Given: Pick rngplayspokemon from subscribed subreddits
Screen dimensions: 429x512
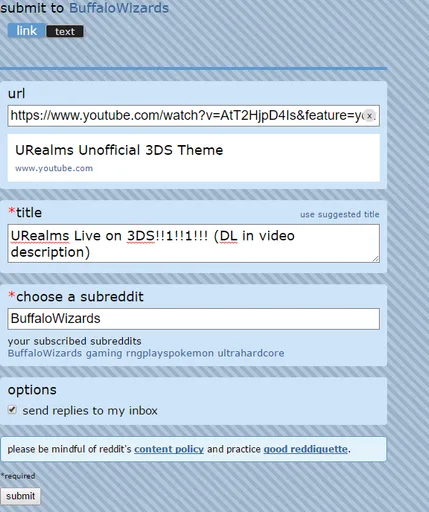Looking at the screenshot, I should (x=170, y=353).
